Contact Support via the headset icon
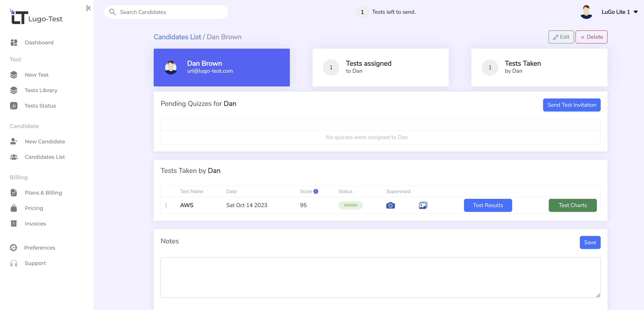 tap(14, 263)
